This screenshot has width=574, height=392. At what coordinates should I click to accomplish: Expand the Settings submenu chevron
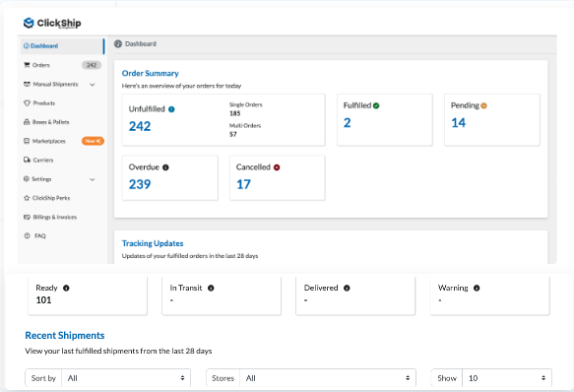click(x=93, y=179)
